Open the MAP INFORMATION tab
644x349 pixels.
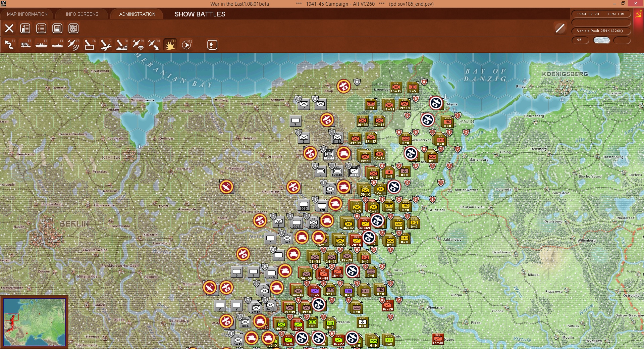point(28,14)
